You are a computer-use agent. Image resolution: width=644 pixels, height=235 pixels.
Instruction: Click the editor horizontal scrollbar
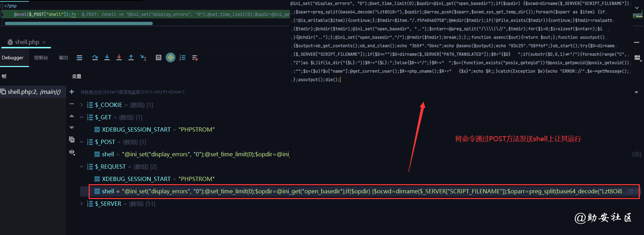coord(78,24)
